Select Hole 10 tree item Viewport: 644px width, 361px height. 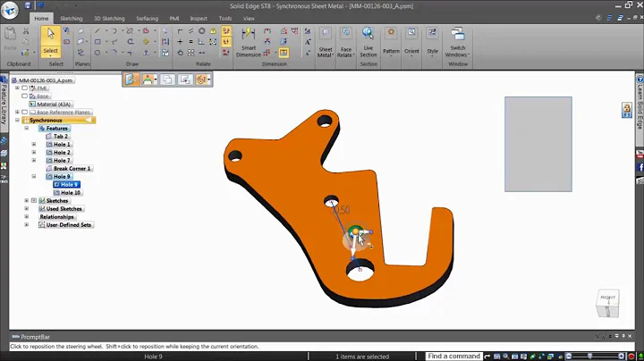coord(71,192)
